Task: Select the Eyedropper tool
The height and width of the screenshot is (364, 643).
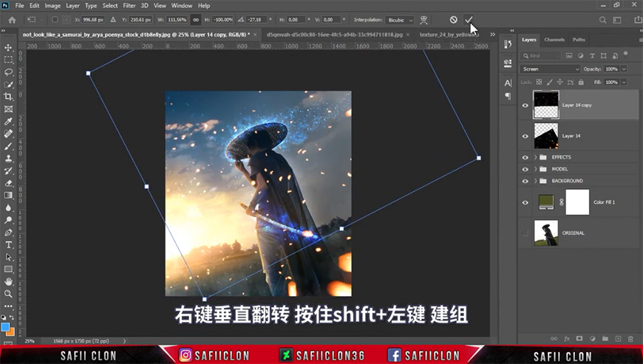Action: click(x=8, y=121)
